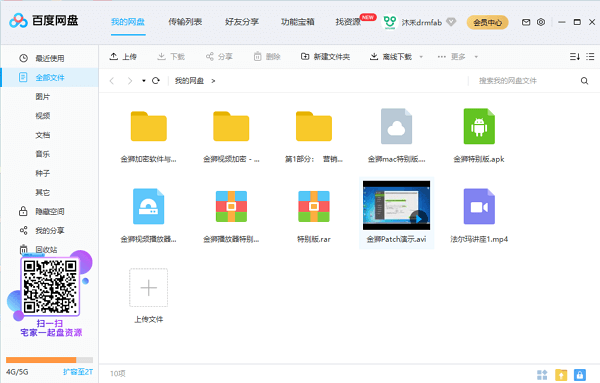Click the bottom-right blue lock icon
Image resolution: width=600 pixels, height=383 pixels.
tap(580, 374)
